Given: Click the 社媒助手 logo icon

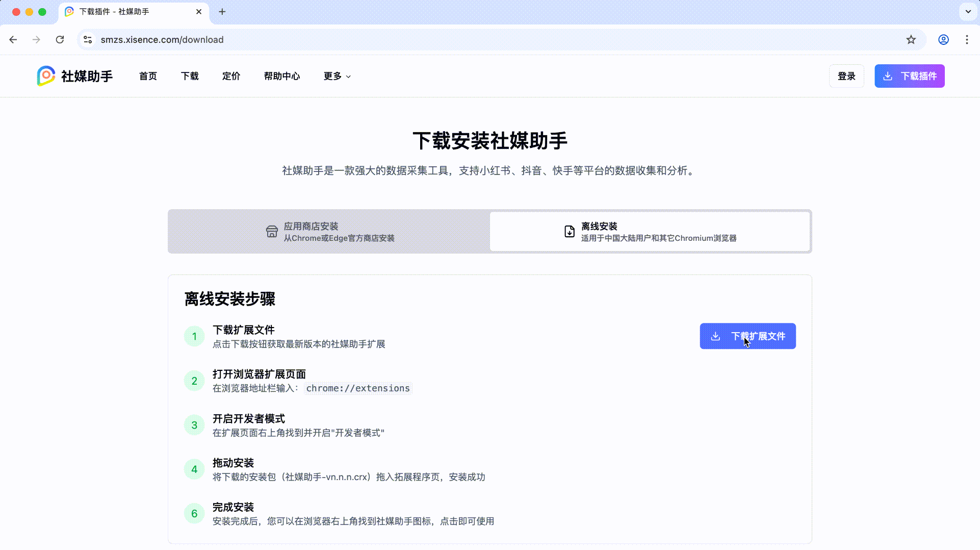Looking at the screenshot, I should 46,76.
